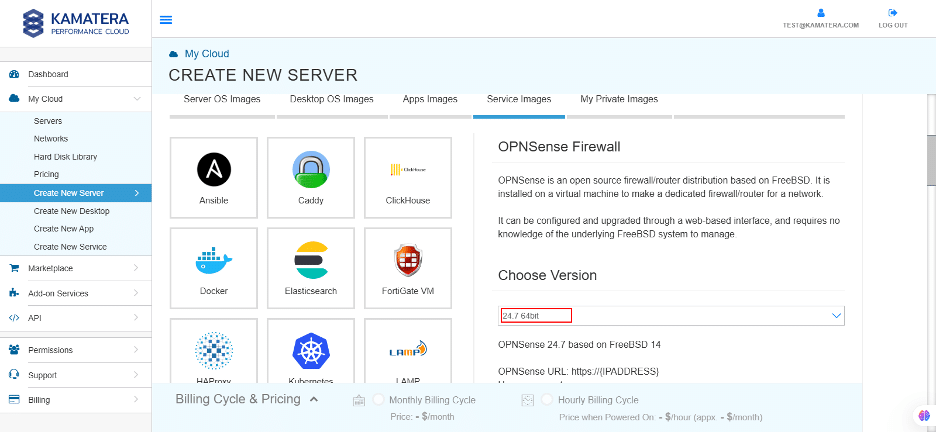This screenshot has height=432, width=936.
Task: Expand the Support sidebar chevron
Action: tap(137, 375)
